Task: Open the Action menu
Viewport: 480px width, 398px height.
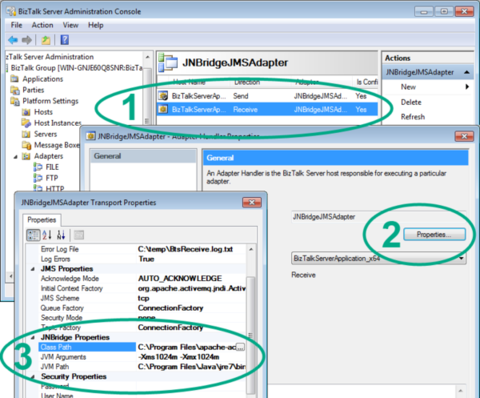Action: pyautogui.click(x=42, y=25)
